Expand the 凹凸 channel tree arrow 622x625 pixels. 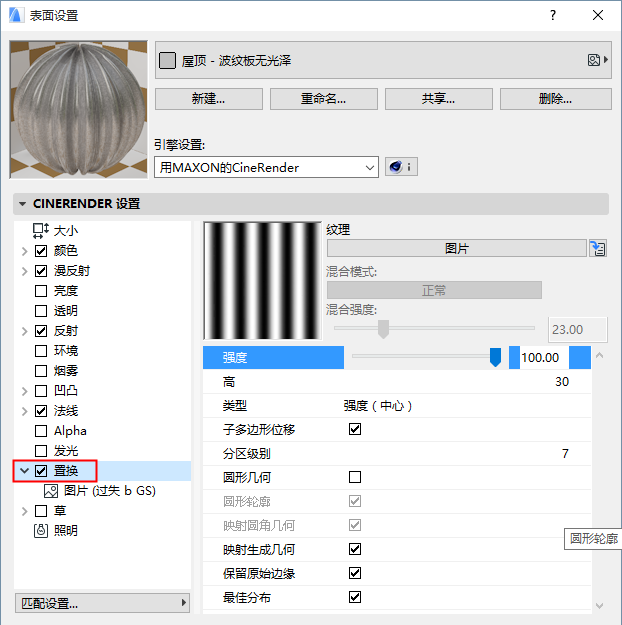pos(24,391)
